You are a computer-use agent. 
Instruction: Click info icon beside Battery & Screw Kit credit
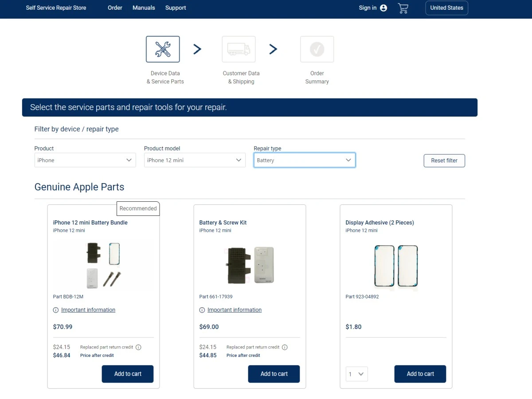(x=285, y=347)
